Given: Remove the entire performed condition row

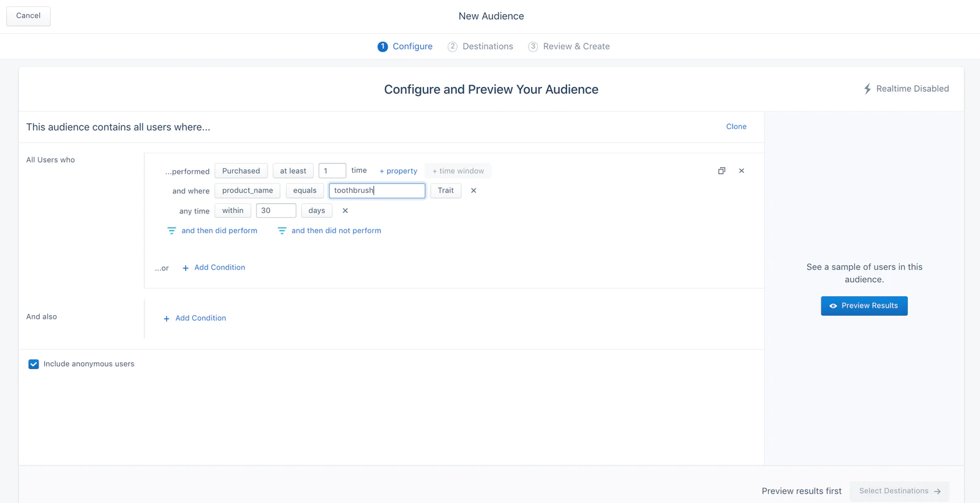Looking at the screenshot, I should [x=741, y=171].
